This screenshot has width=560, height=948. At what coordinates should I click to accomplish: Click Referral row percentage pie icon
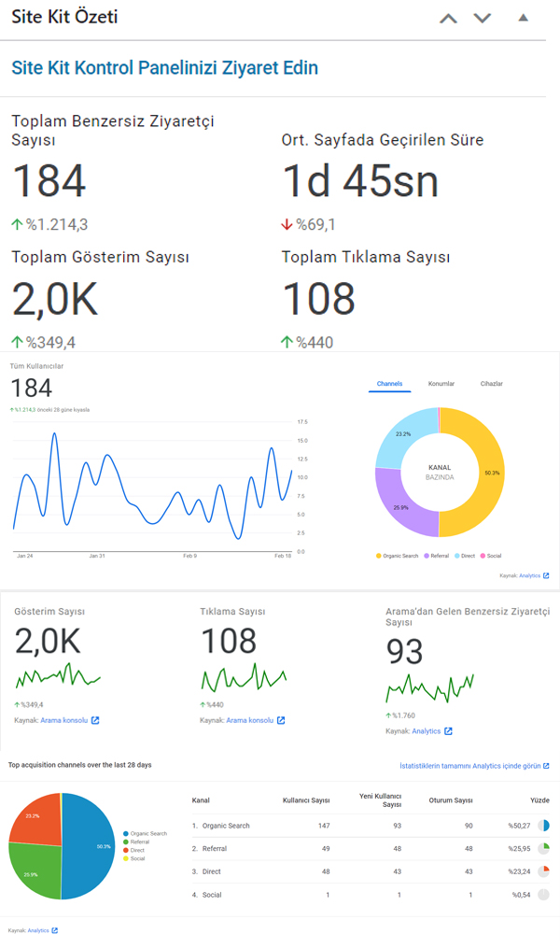click(x=544, y=848)
